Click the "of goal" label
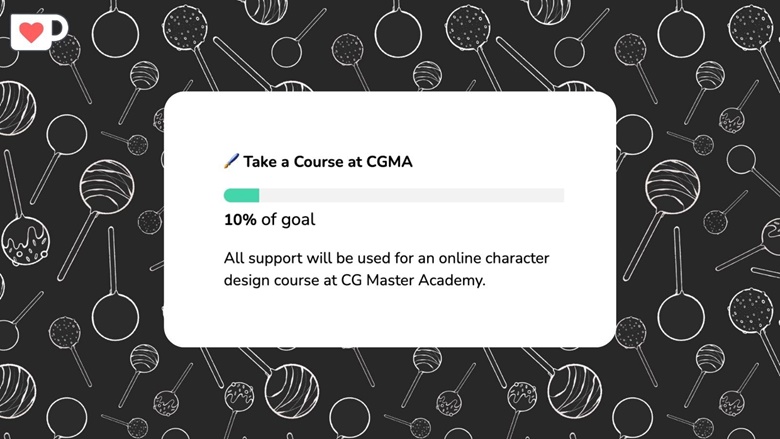The height and width of the screenshot is (439, 780). click(289, 220)
